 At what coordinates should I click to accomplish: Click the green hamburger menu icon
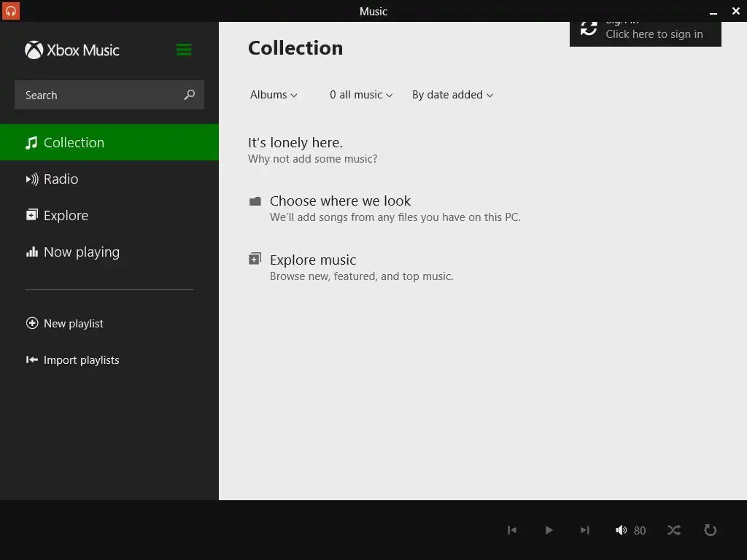point(184,50)
